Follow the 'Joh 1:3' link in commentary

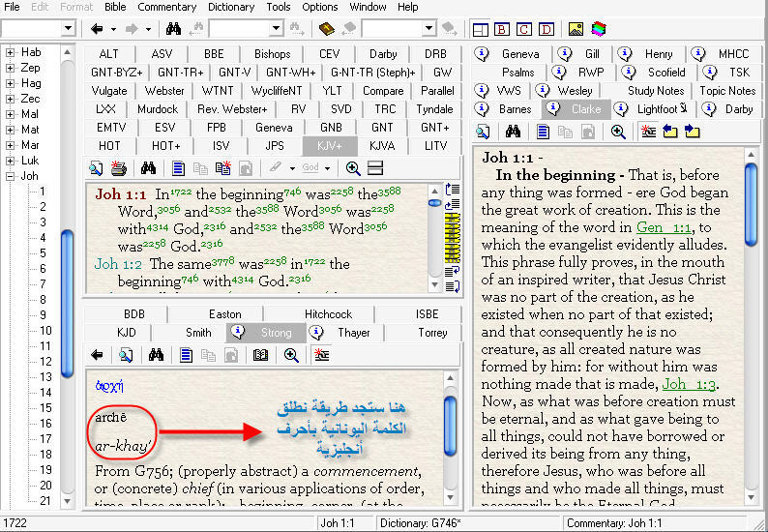pyautogui.click(x=689, y=385)
